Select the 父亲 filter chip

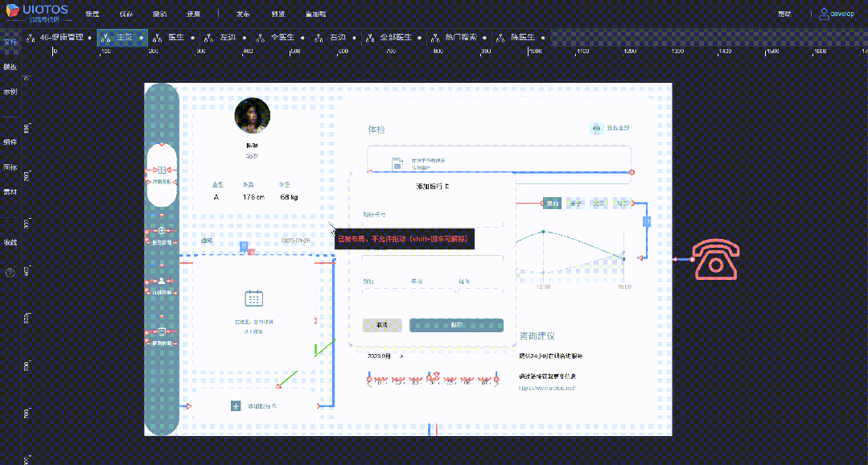click(x=599, y=204)
